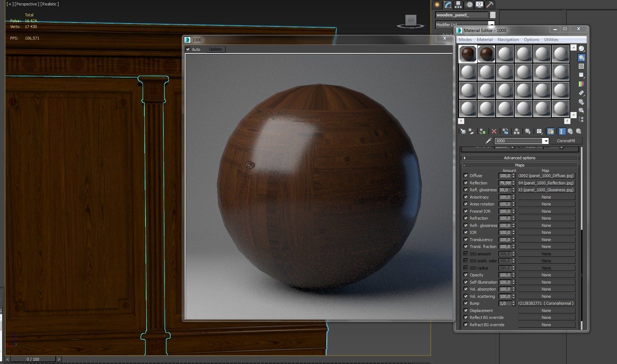The height and width of the screenshot is (364, 617).
Task: Open the panel_1000_Reflection.jpg map button
Action: [546, 183]
